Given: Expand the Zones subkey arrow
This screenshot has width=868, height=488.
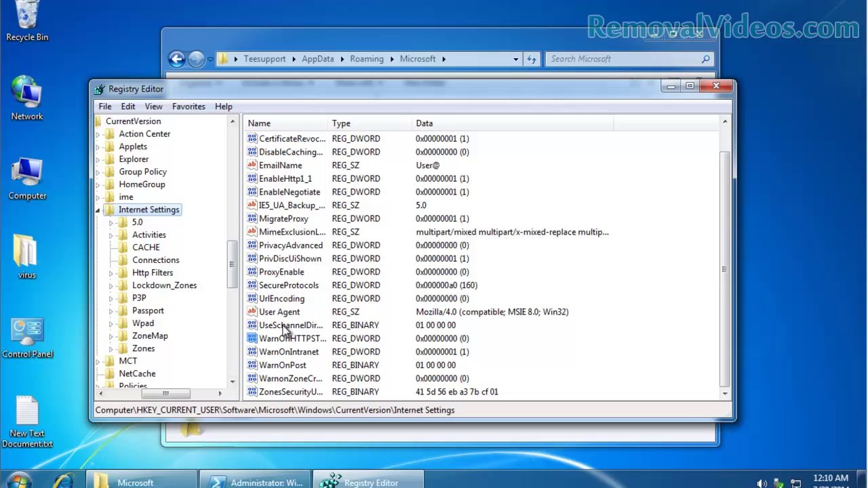Looking at the screenshot, I should [111, 349].
